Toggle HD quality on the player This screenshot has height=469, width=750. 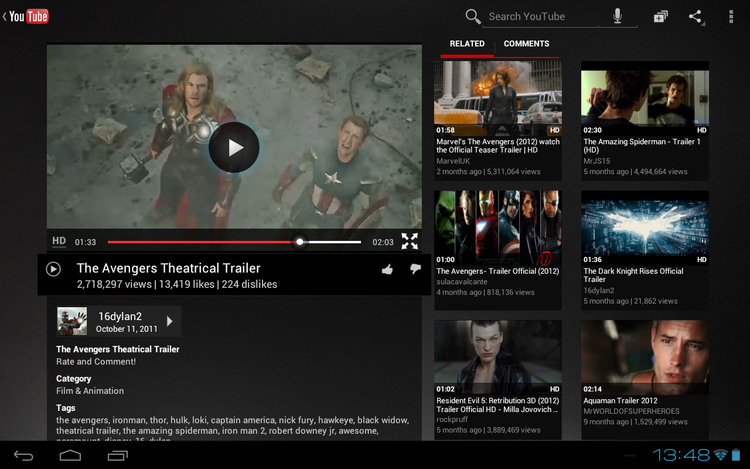point(59,241)
